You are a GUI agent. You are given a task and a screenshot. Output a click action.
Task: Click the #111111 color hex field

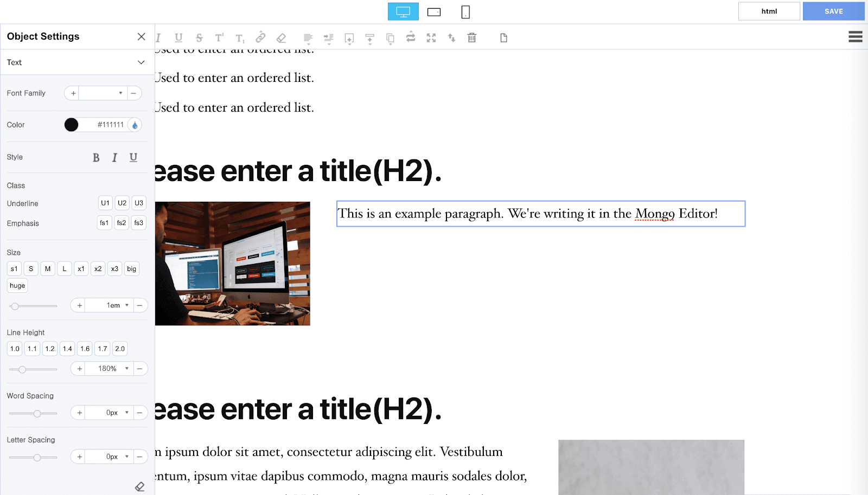pos(103,125)
